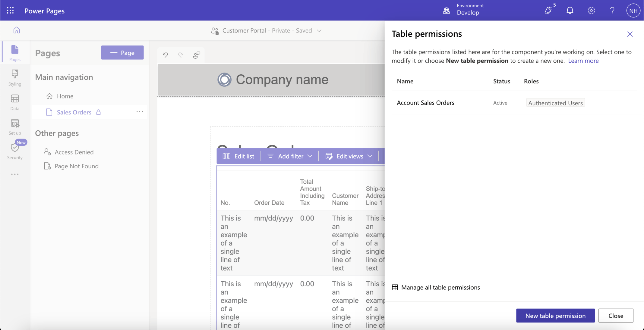Select Home in Main navigation
This screenshot has width=644, height=330.
65,96
